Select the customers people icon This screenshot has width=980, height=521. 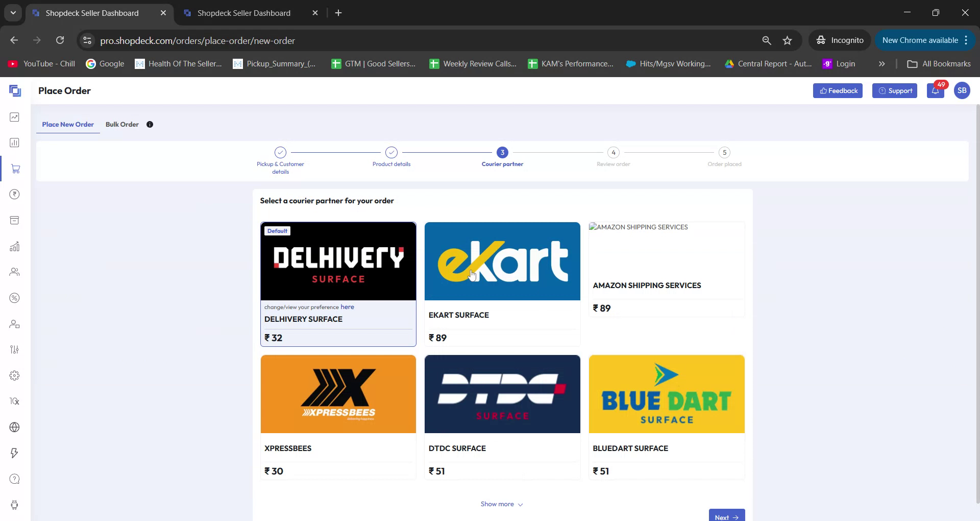click(x=15, y=272)
